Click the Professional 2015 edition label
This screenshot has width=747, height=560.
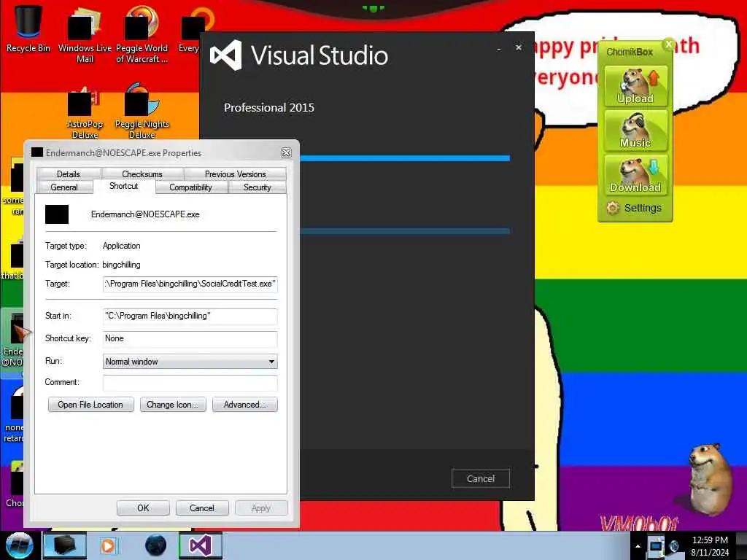[x=269, y=108]
